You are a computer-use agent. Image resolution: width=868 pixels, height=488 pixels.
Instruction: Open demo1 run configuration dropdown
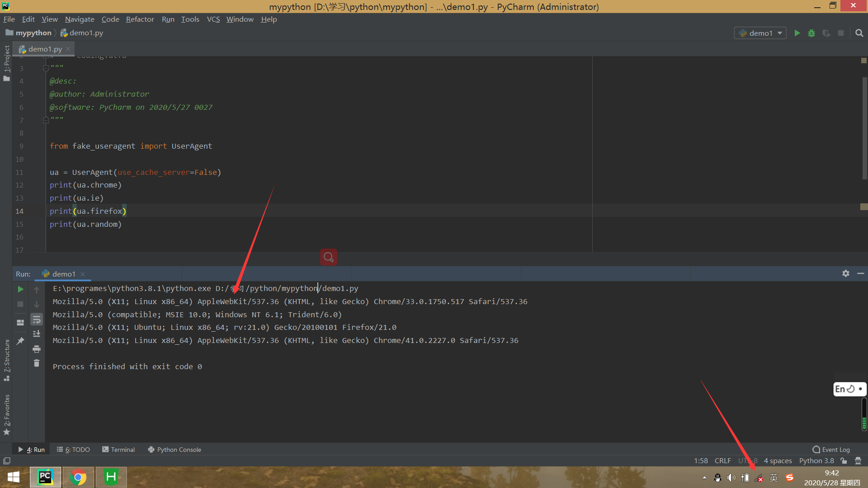[x=760, y=33]
